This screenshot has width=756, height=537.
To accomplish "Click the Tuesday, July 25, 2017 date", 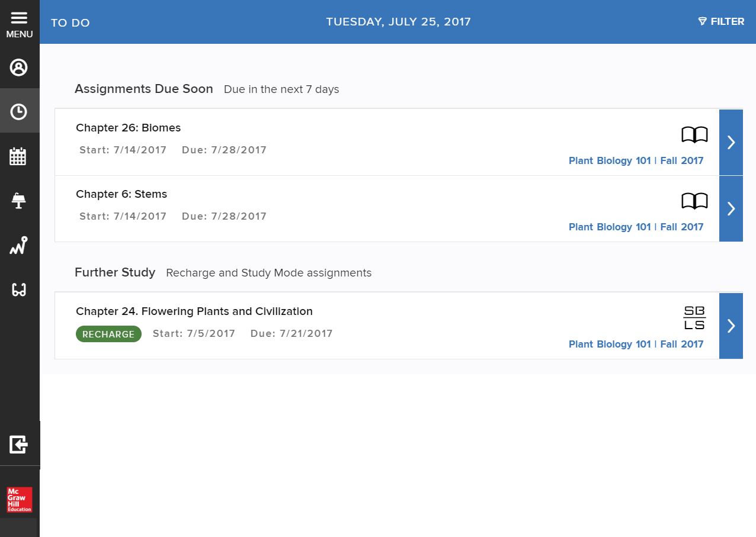I will (x=398, y=22).
